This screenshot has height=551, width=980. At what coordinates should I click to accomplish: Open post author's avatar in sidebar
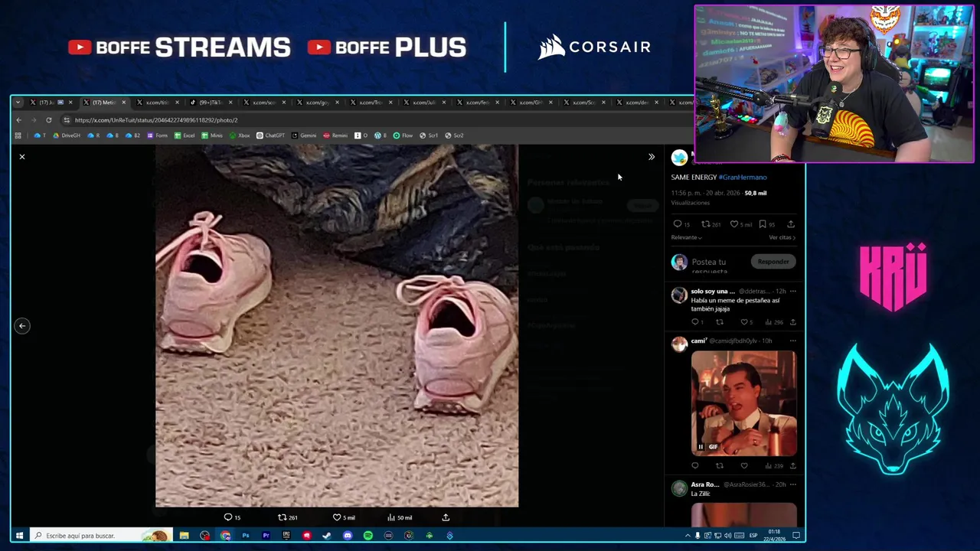(x=679, y=158)
